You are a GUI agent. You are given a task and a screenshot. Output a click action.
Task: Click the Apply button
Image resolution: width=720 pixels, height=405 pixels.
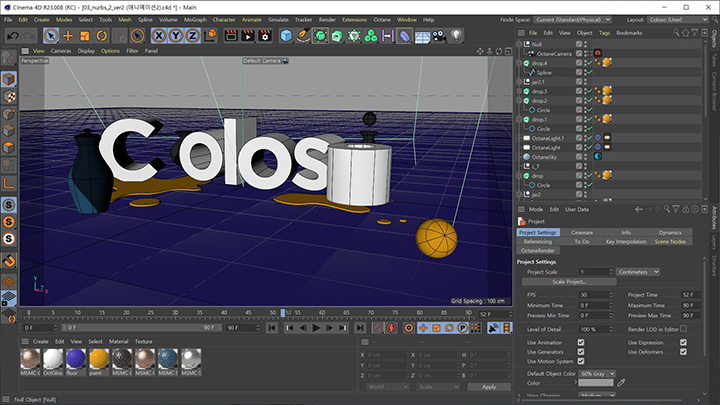pos(489,387)
